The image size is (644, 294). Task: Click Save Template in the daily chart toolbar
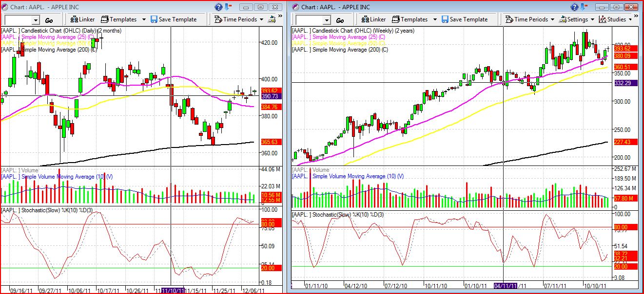pyautogui.click(x=173, y=19)
